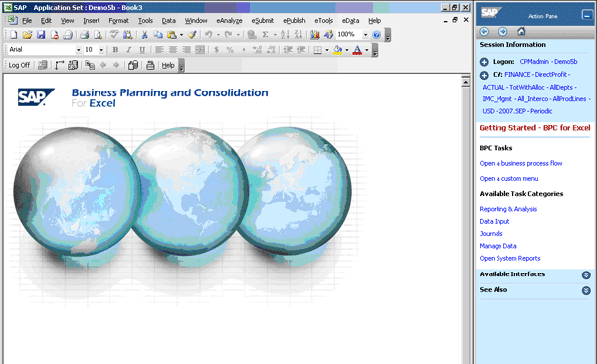
Task: Toggle Underline formatting
Action: pos(142,50)
